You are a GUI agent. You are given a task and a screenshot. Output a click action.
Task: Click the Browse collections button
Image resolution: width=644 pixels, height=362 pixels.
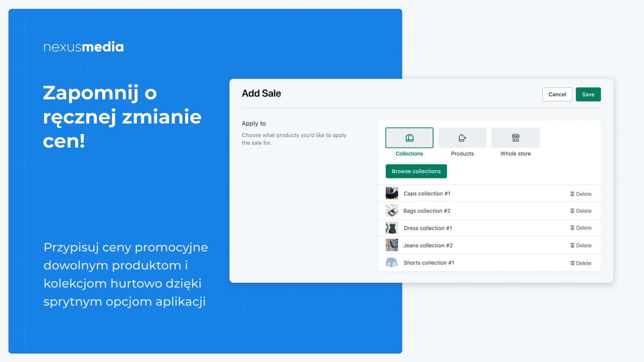416,171
